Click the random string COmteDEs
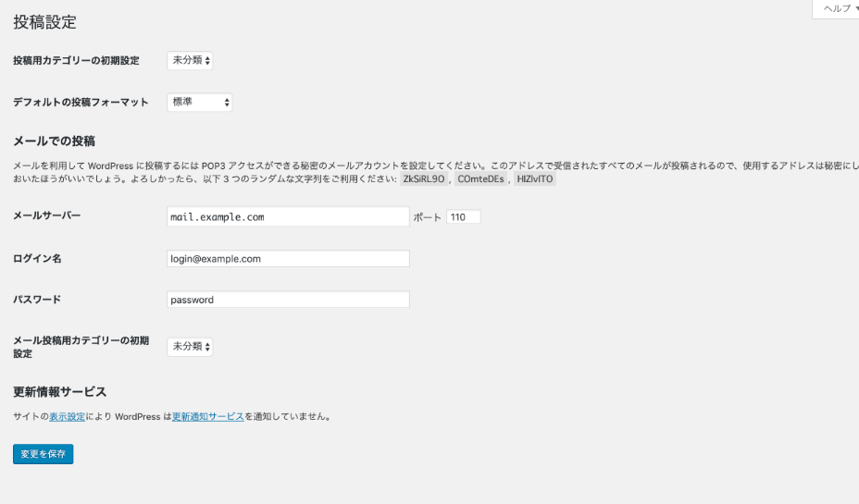Screen dimensions: 859x504 point(479,179)
